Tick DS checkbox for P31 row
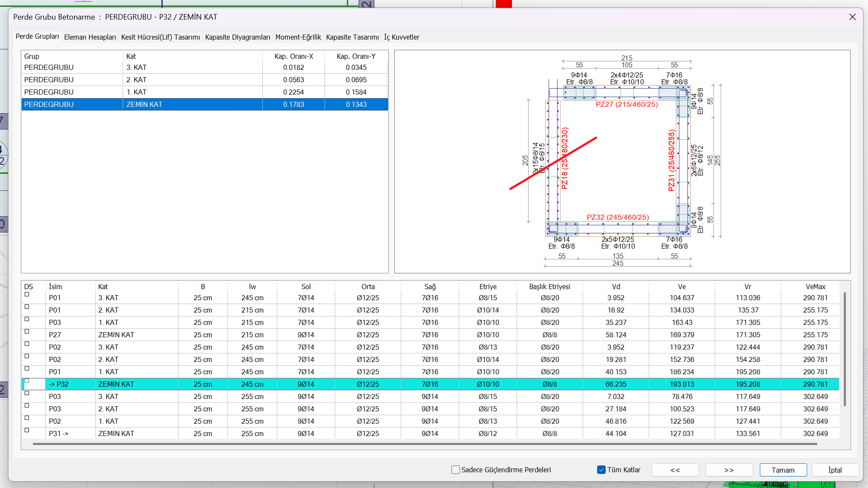This screenshot has height=488, width=868. (x=27, y=430)
